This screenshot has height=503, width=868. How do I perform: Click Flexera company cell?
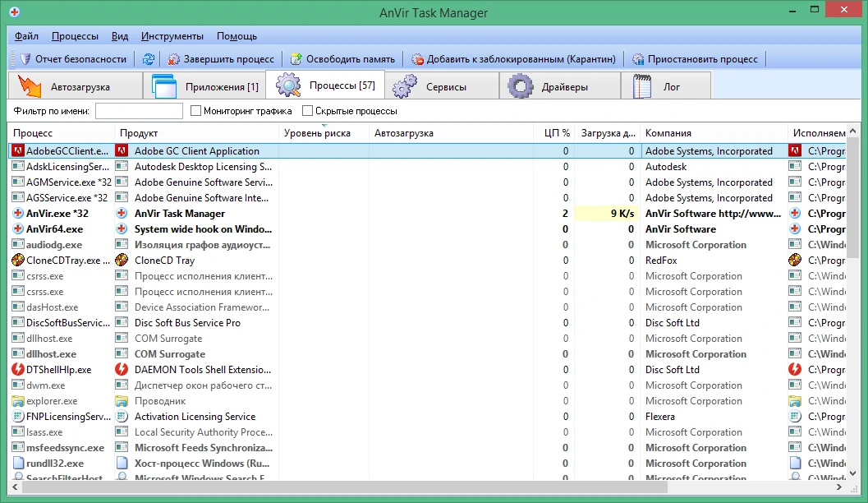(660, 416)
